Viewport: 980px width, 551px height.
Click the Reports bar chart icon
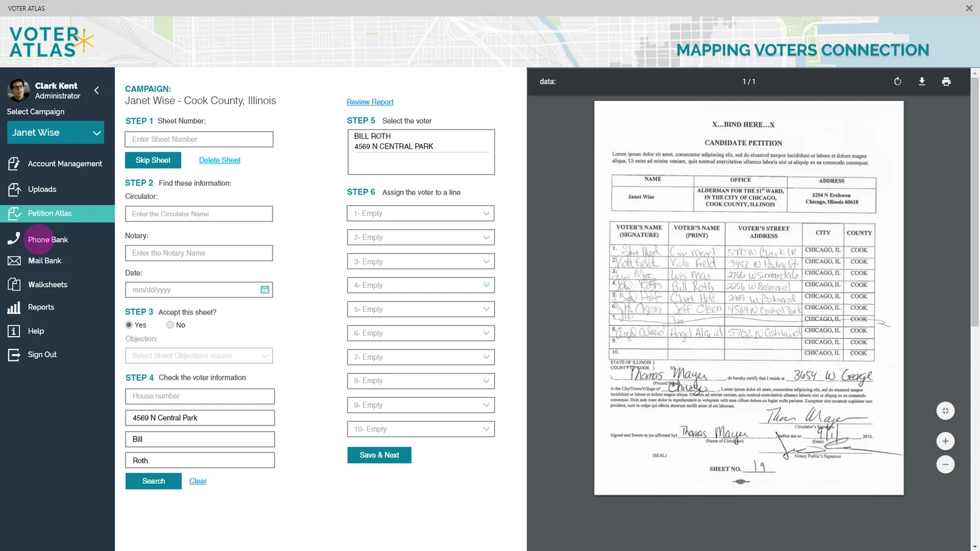point(14,307)
